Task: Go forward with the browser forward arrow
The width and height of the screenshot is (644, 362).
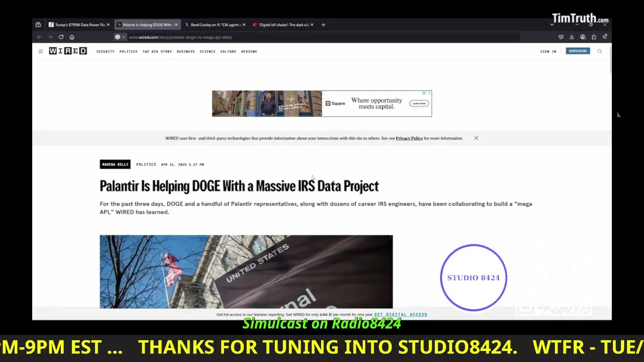Action: (x=50, y=37)
